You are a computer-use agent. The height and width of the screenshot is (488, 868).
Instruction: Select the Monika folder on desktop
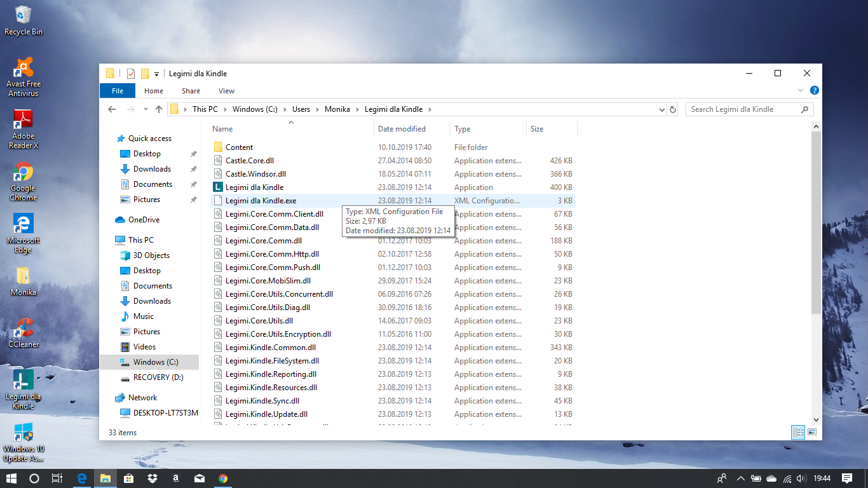coord(24,281)
